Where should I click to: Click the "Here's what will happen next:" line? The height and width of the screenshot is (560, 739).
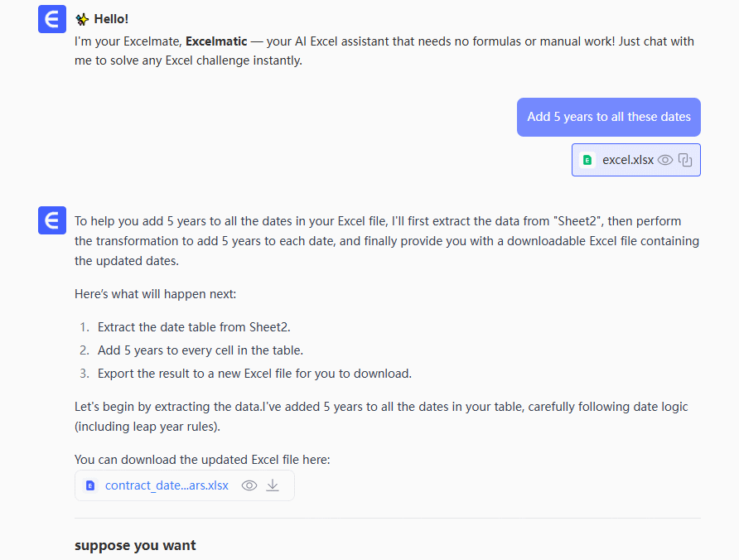point(156,294)
